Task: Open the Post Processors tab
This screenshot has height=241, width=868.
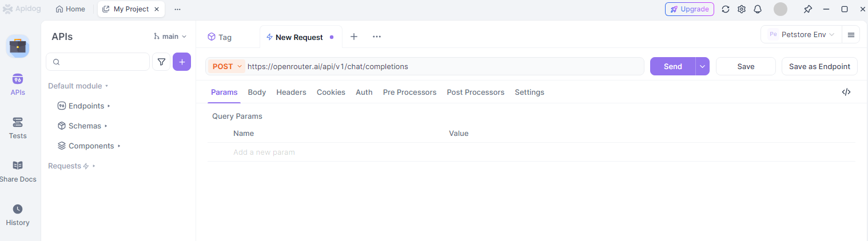Action: [x=476, y=92]
